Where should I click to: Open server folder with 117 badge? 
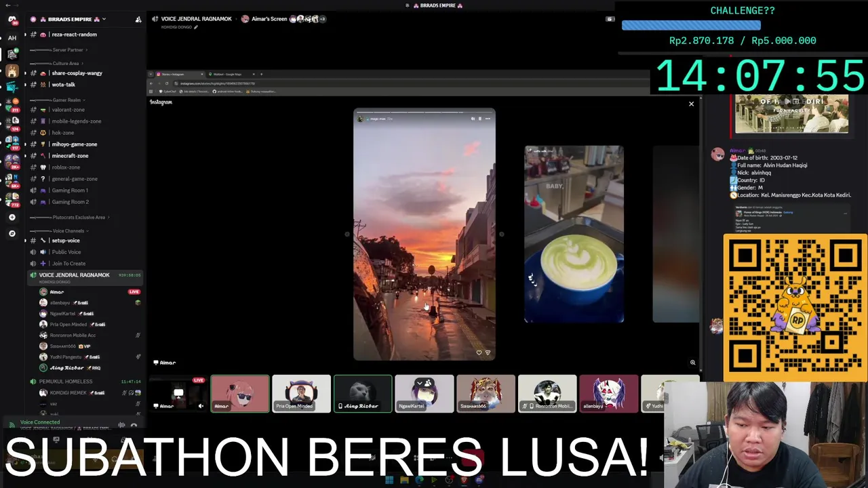click(x=12, y=142)
